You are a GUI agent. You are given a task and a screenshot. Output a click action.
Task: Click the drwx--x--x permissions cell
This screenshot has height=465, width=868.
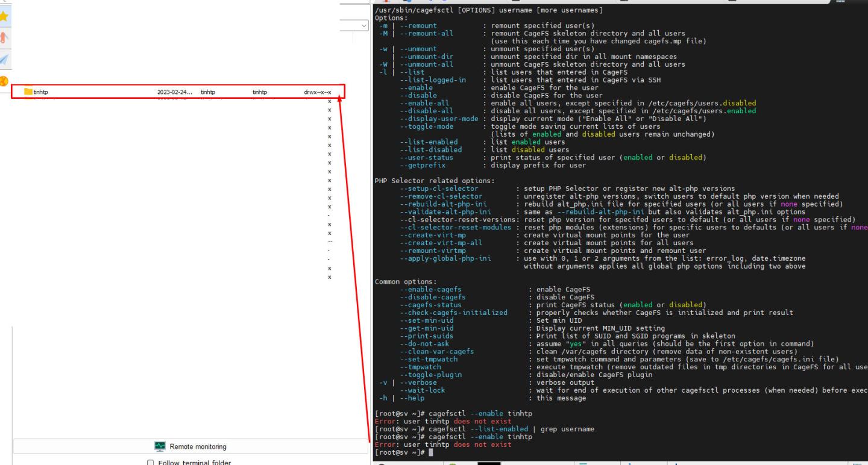point(318,92)
